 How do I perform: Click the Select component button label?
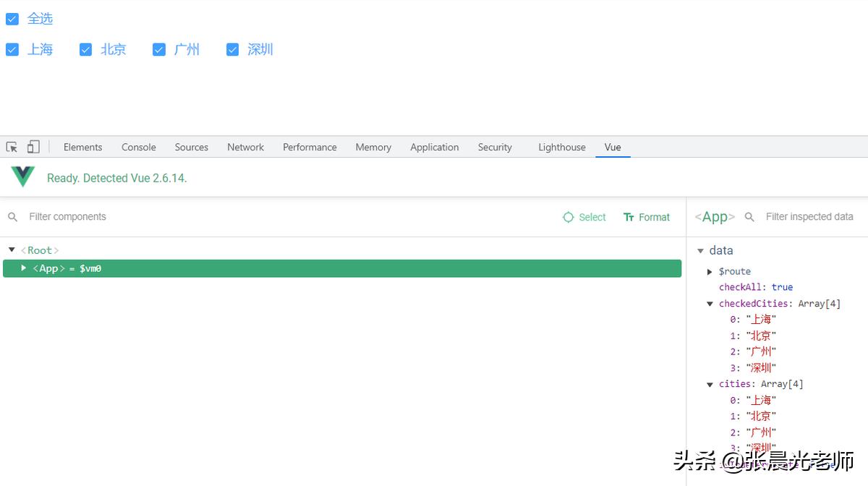[592, 217]
